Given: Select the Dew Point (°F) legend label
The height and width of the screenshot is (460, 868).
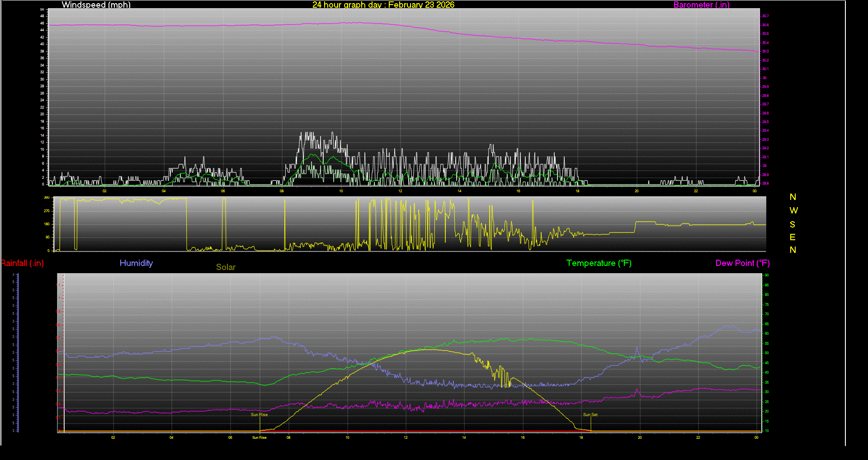Looking at the screenshot, I should pyautogui.click(x=742, y=263).
